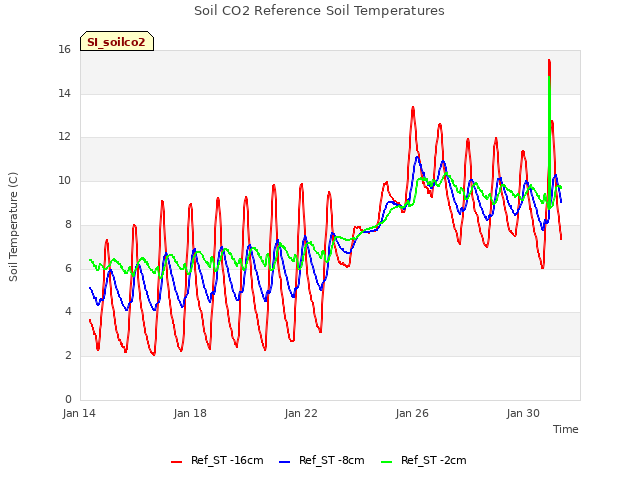The width and height of the screenshot is (640, 480).
Task: Select the Ref_ST -8cm legend label
Action: [x=331, y=460]
